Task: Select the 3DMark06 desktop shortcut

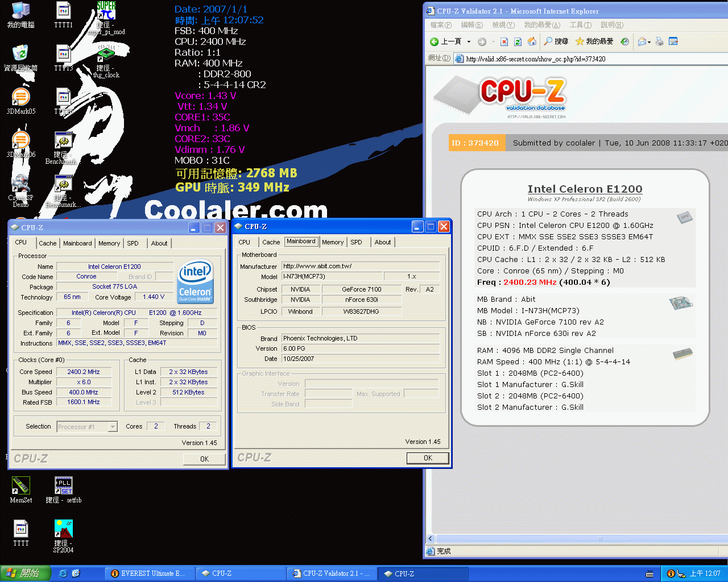Action: (20, 144)
